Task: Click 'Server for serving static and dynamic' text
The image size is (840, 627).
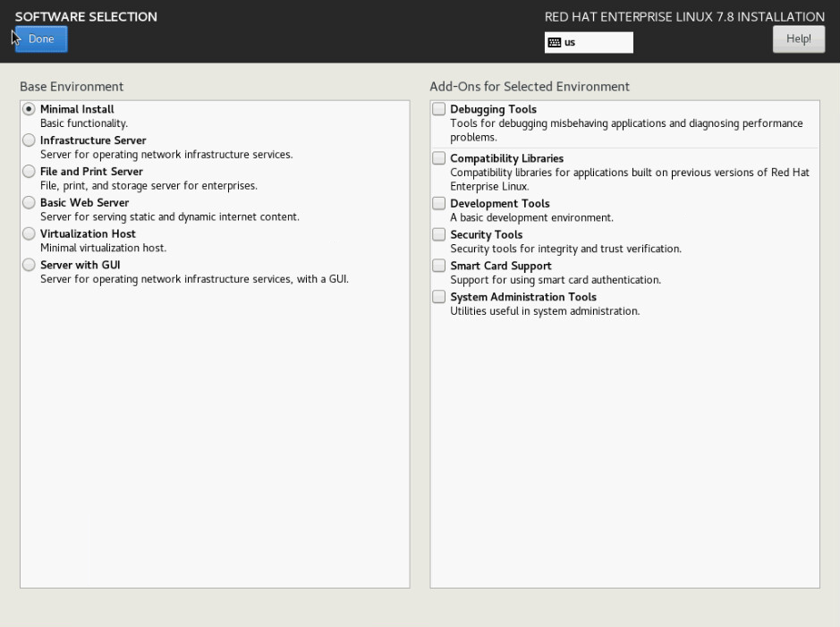Action: point(170,216)
